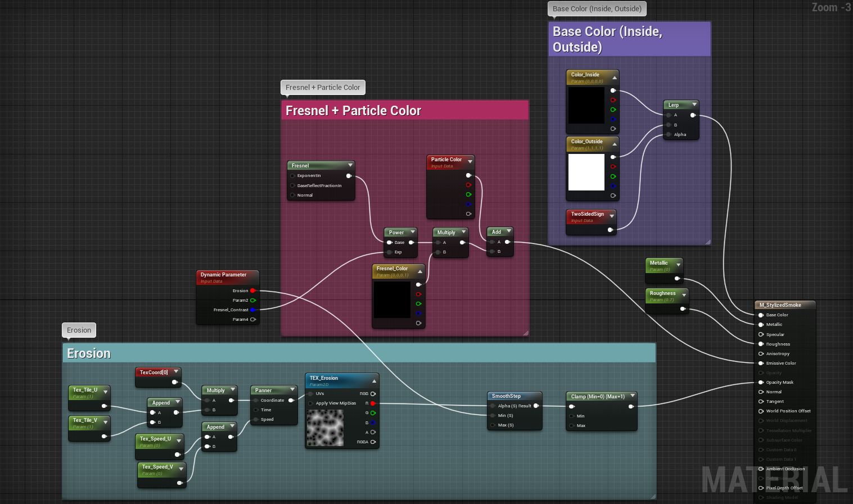Image resolution: width=853 pixels, height=504 pixels.
Task: Collapse the Color_Outside node preview arrow
Action: click(615, 144)
